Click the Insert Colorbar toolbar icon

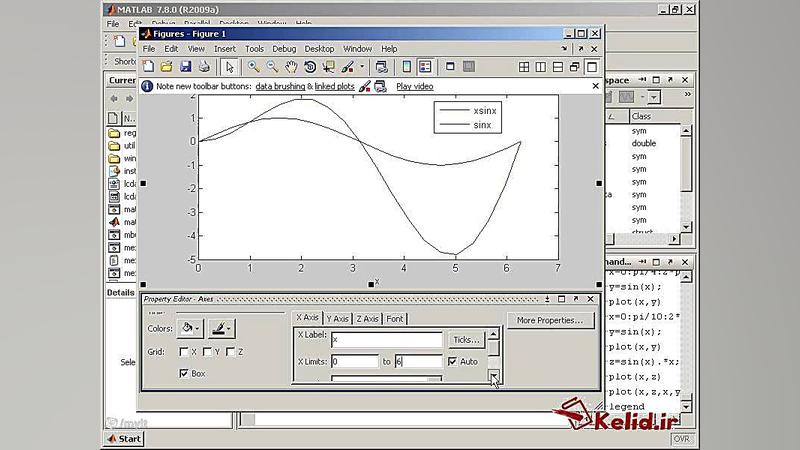(407, 67)
